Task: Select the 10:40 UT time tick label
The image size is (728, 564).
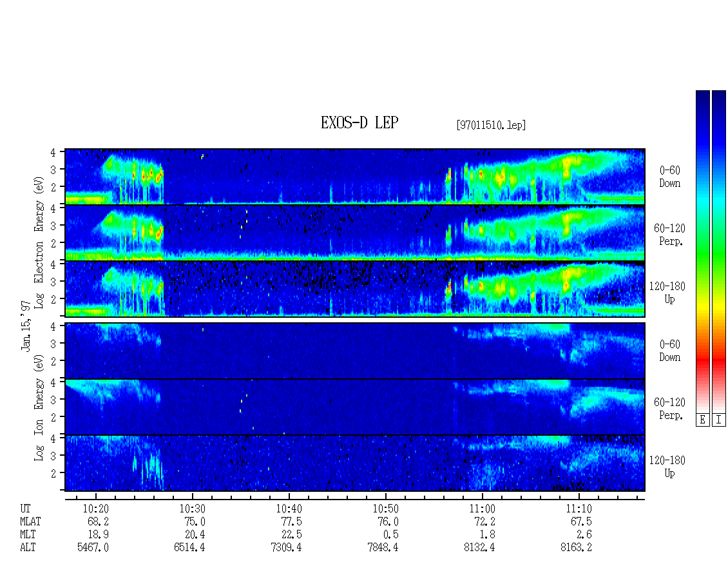Action: tap(289, 509)
